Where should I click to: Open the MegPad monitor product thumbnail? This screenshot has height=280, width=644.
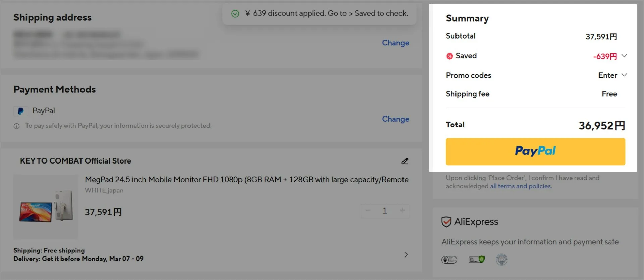[x=46, y=206]
